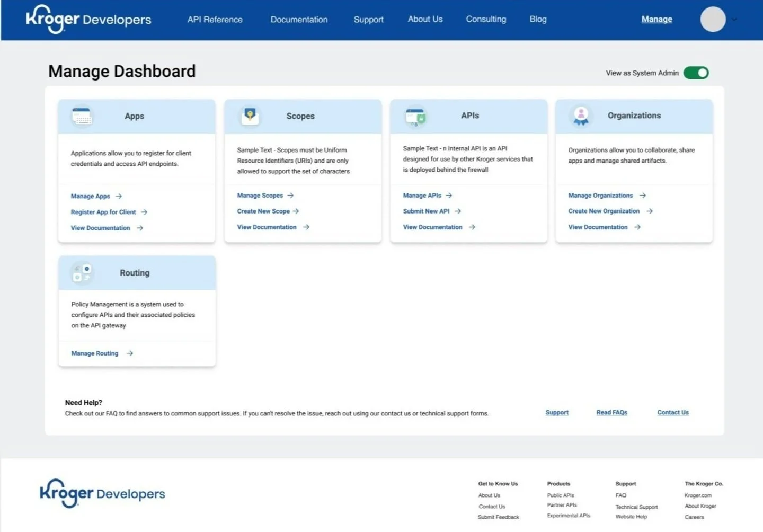Click the arrow next to Register App for Client
This screenshot has height=532, width=763.
point(144,212)
